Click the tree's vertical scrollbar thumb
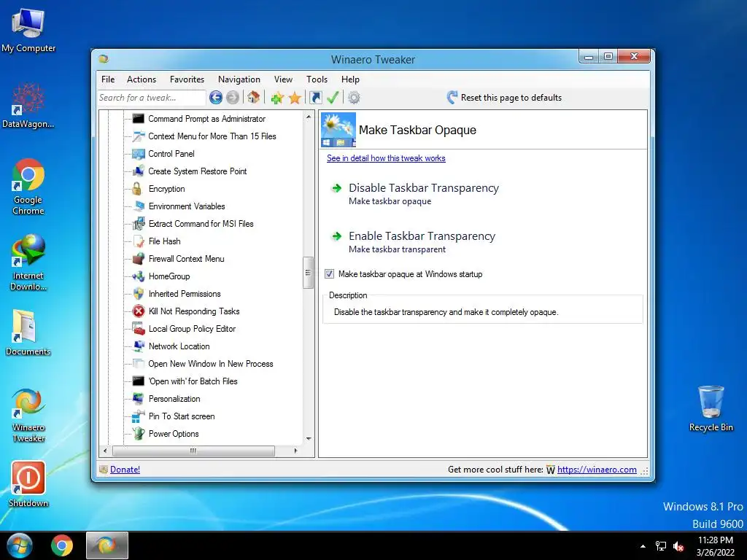 (x=308, y=273)
